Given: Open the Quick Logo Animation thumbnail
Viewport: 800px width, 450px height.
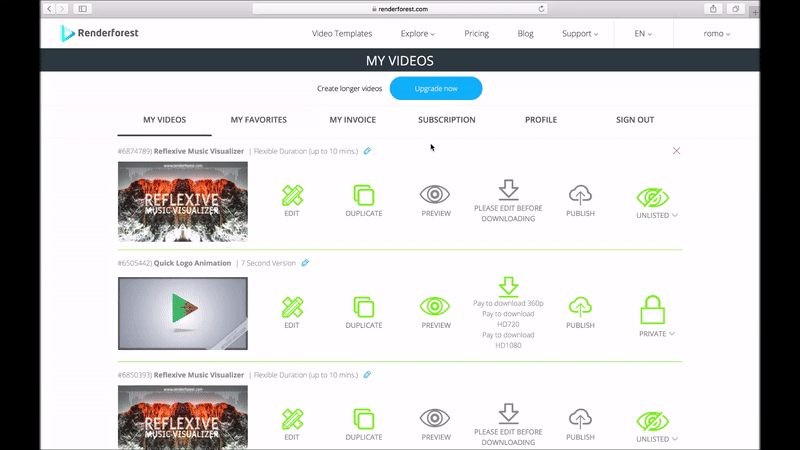Looking at the screenshot, I should pyautogui.click(x=183, y=313).
